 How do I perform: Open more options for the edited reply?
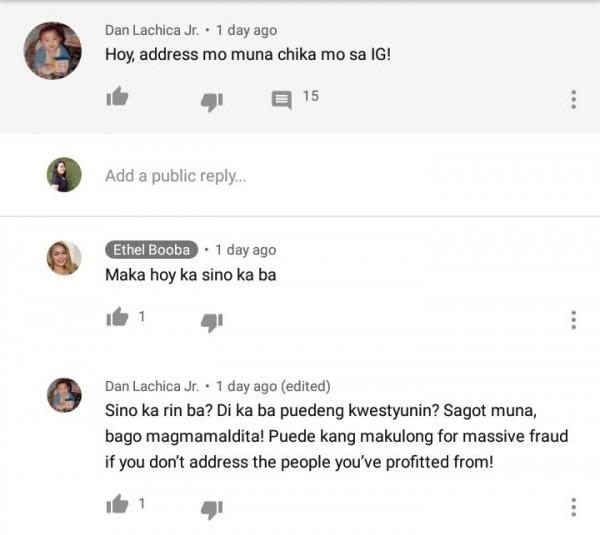[x=573, y=507]
